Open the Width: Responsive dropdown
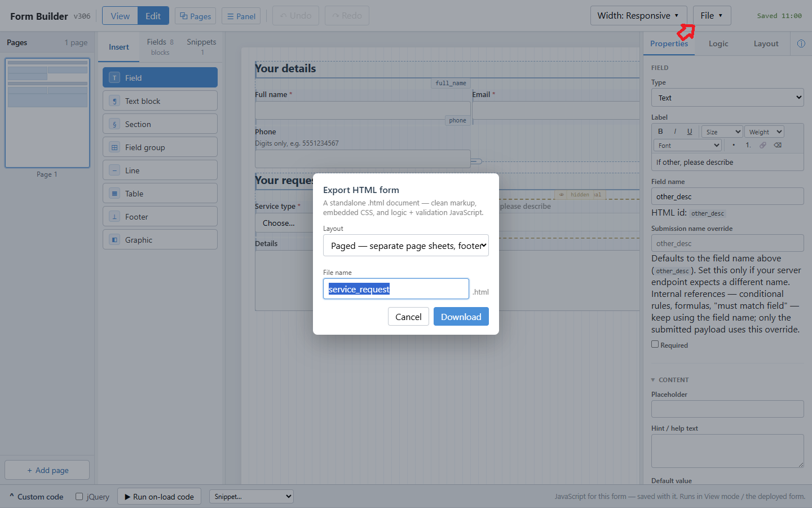The image size is (812, 508). coord(638,16)
